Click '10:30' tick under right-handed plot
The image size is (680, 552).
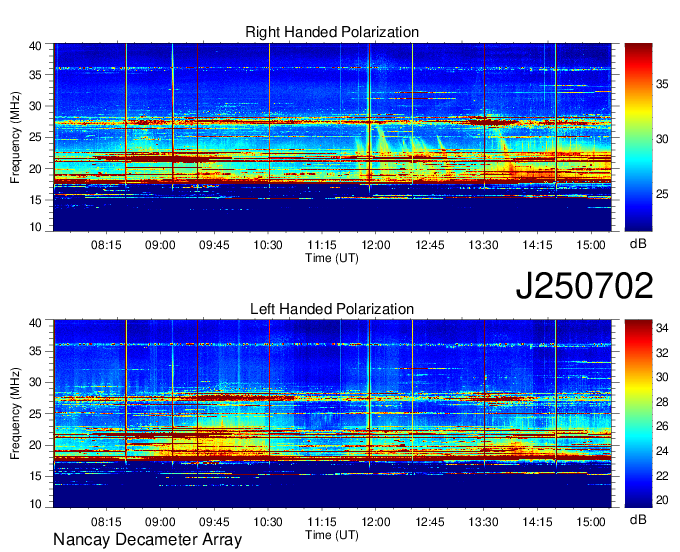click(x=268, y=245)
